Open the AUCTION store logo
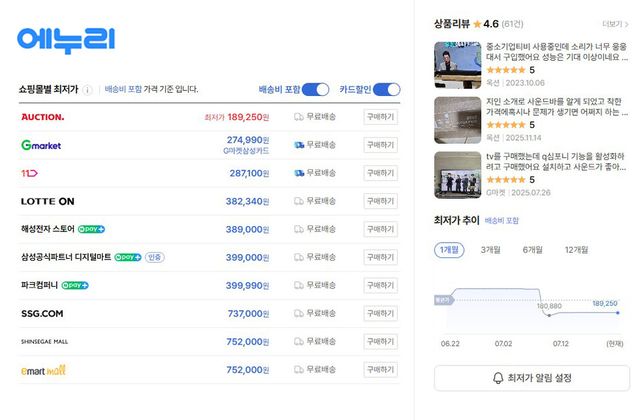Viewport: 640px width, 420px height. [x=43, y=117]
